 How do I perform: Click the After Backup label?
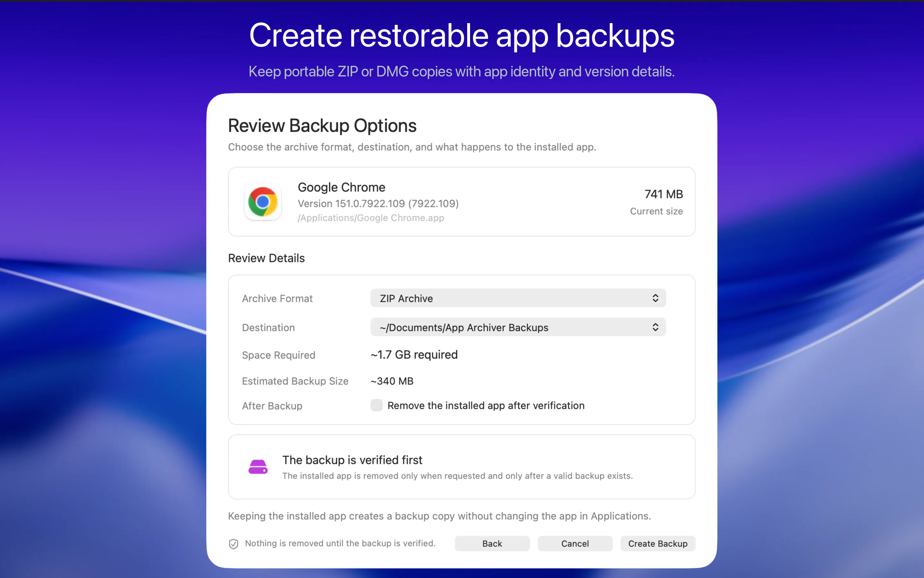click(272, 406)
